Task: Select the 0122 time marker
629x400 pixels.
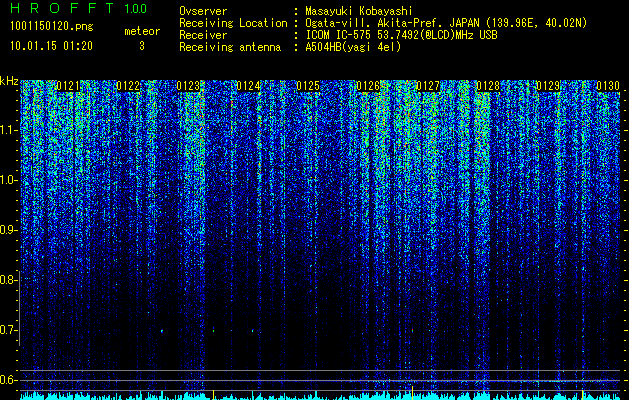Action: 128,86
